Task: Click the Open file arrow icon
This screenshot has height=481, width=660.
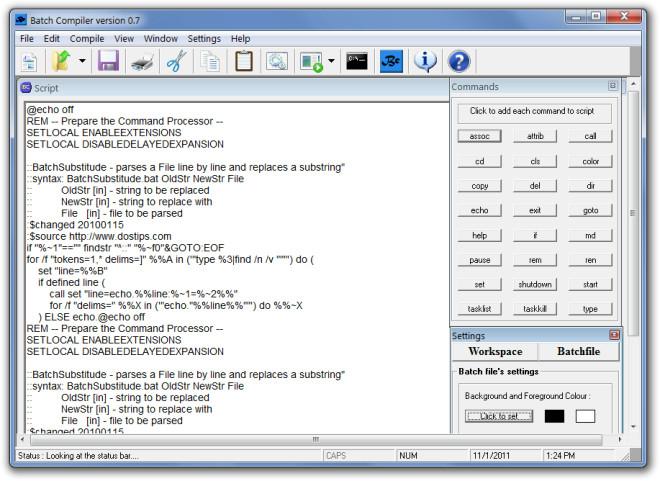Action: click(x=62, y=61)
